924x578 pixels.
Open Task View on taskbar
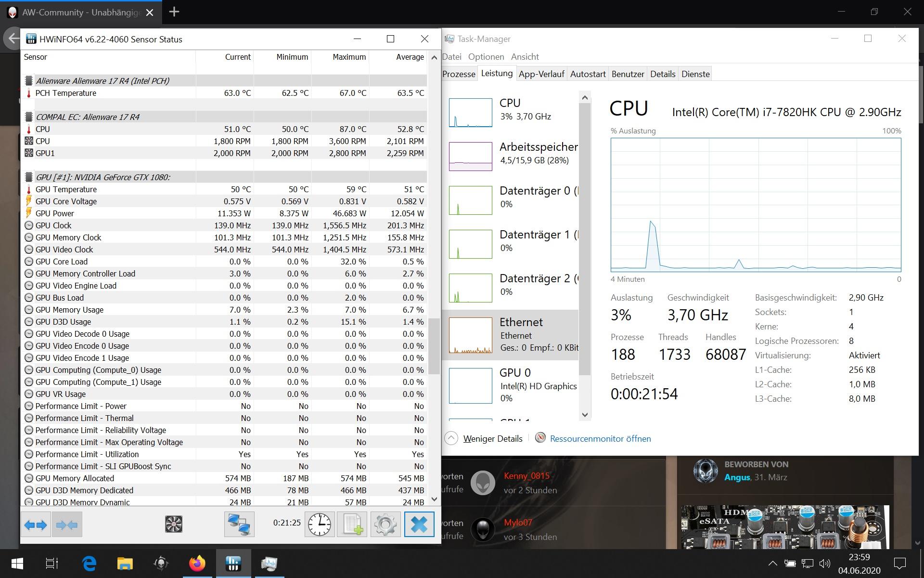52,564
